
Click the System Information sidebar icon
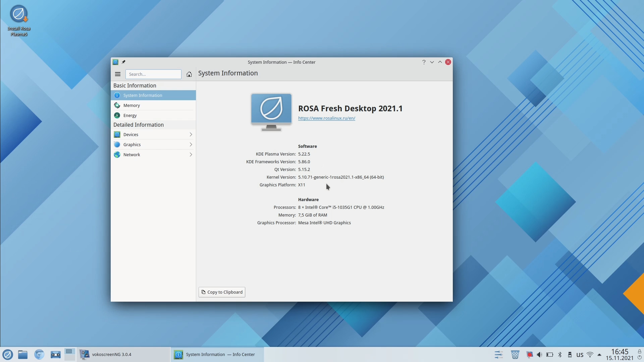coord(117,95)
